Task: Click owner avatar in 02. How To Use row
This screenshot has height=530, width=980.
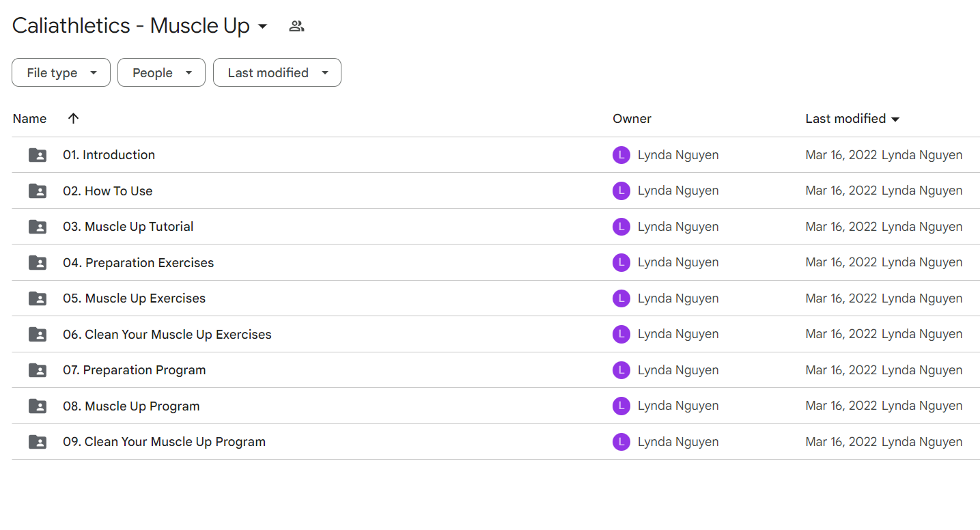Action: (x=621, y=191)
